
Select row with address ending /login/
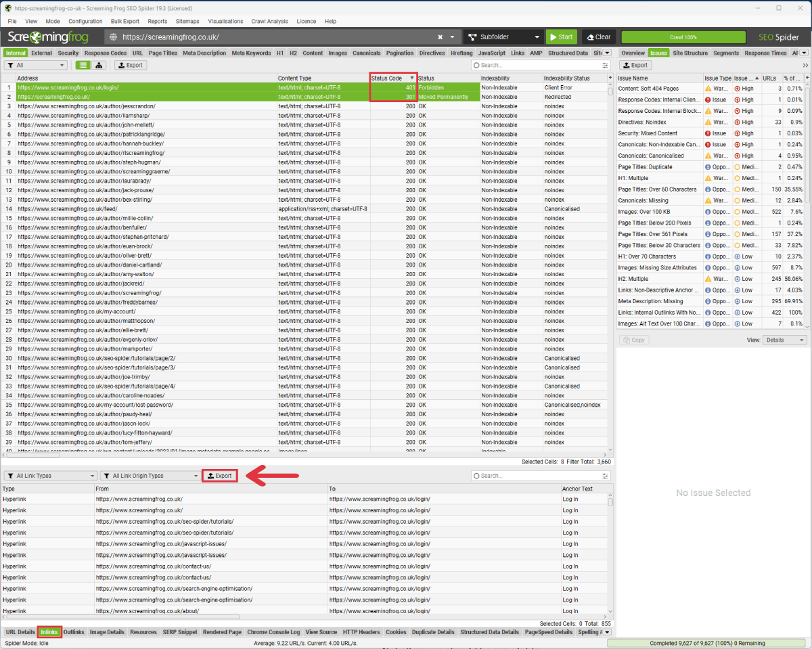click(x=307, y=87)
